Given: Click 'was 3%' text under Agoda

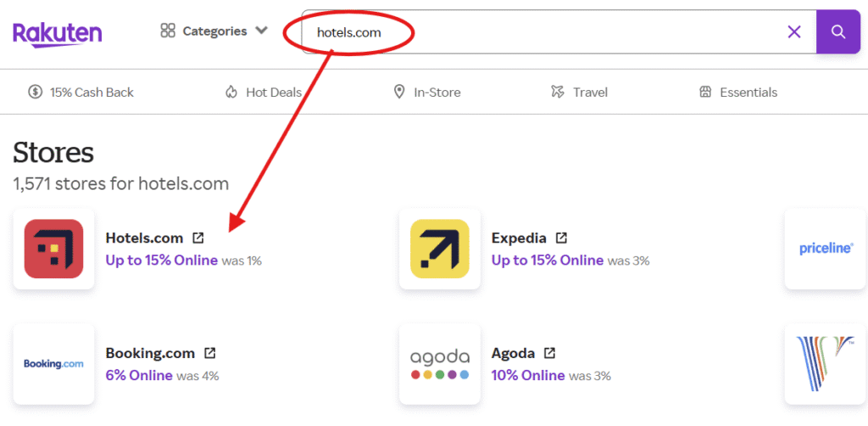Looking at the screenshot, I should point(590,376).
